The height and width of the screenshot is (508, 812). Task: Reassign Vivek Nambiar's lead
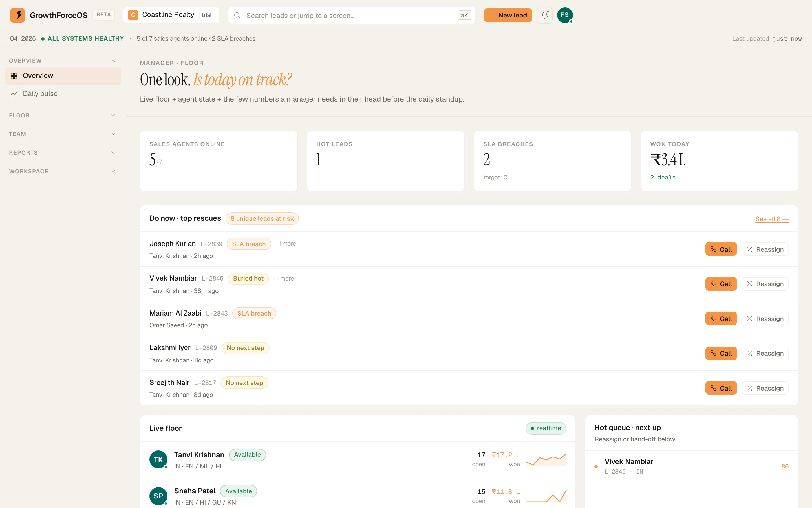[x=765, y=284]
